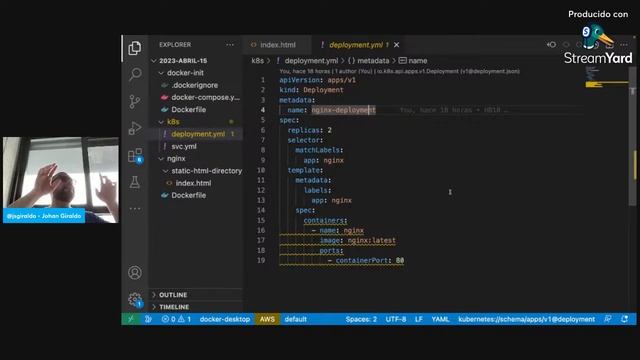640x360 pixels.
Task: Select deployment.yml breadcrumb segment
Action: coord(311,60)
